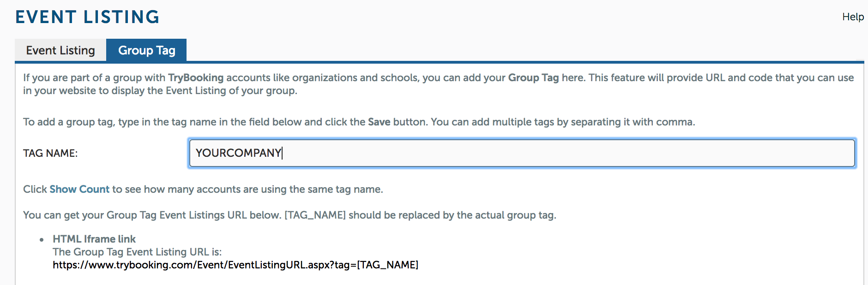Click the bold Group Tag text in paragraph
Screen dimensions: 868x285
534,77
